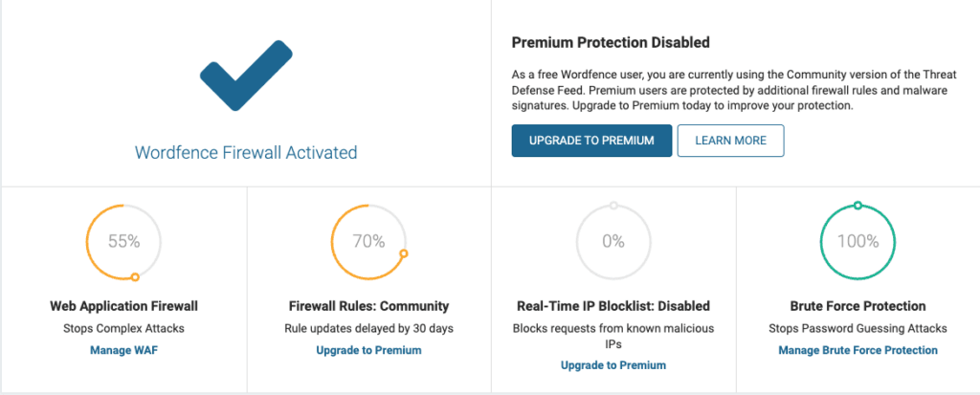Click the 70% Firewall Rules progress circle
This screenshot has width=980, height=395.
tap(368, 241)
